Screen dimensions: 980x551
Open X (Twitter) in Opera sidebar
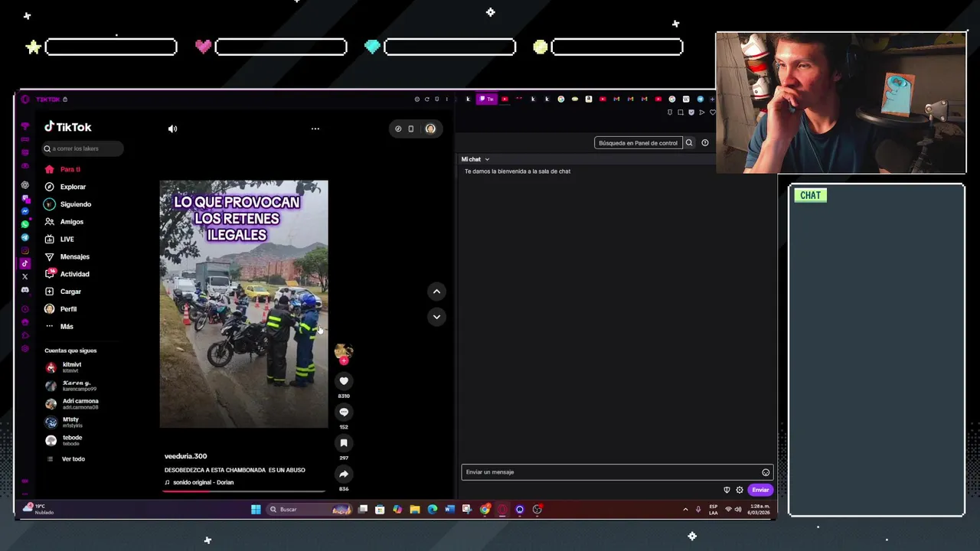(25, 276)
